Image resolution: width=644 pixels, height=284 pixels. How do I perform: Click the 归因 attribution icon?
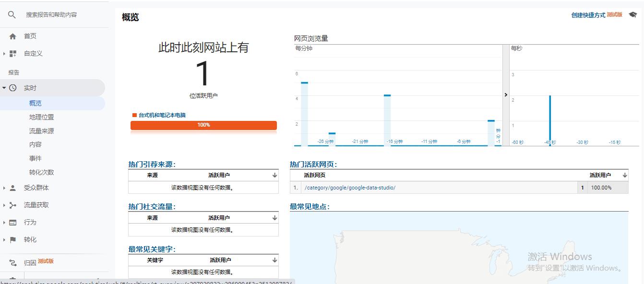pyautogui.click(x=13, y=261)
